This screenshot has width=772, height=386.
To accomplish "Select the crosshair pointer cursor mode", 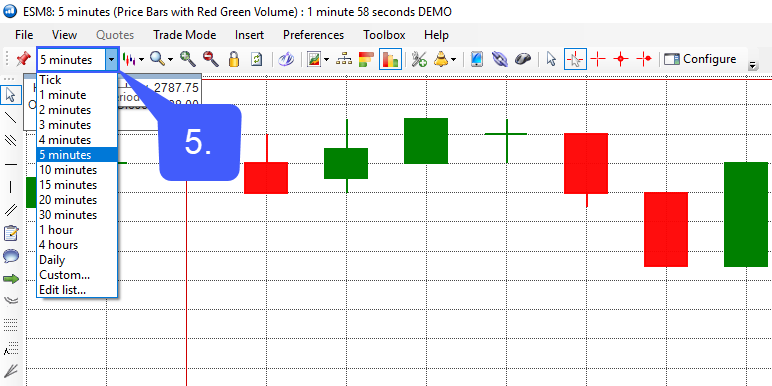I will point(575,60).
